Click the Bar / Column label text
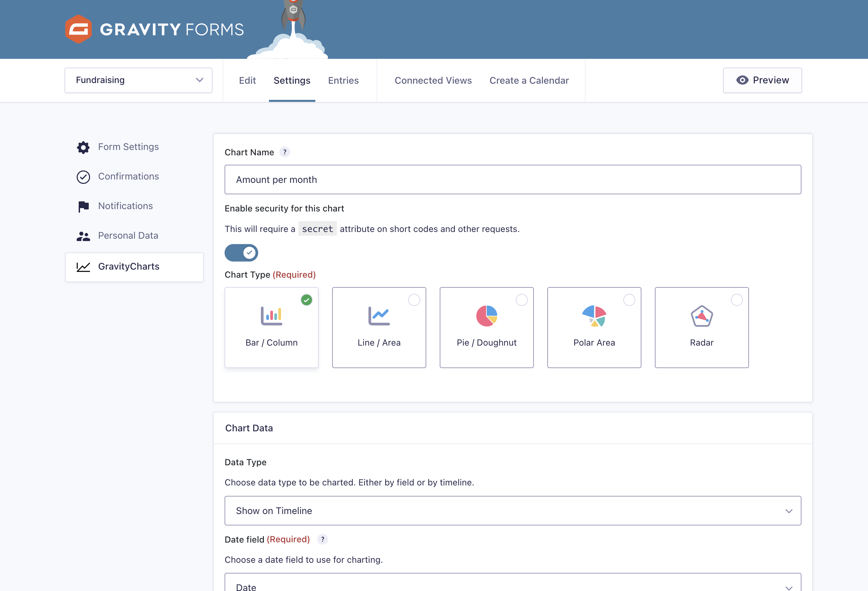The height and width of the screenshot is (591, 868). coord(272,343)
